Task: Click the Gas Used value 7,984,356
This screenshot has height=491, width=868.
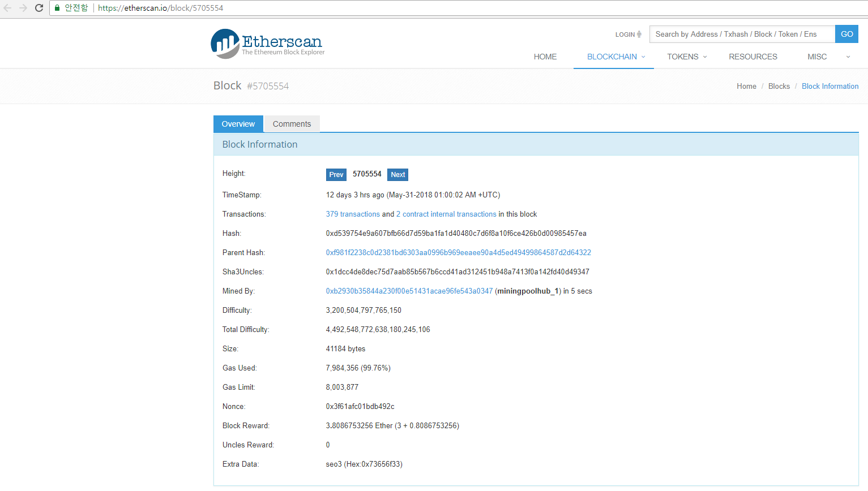Action: [x=358, y=368]
